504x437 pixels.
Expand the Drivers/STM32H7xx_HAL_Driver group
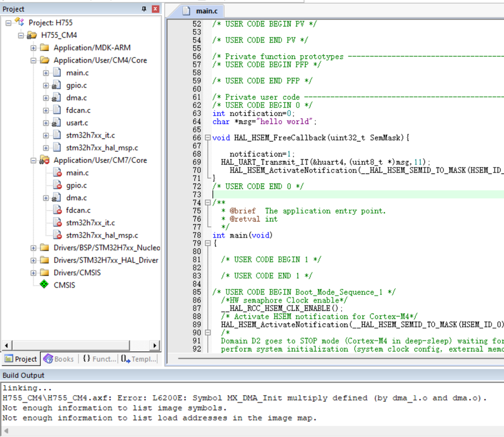(33, 260)
